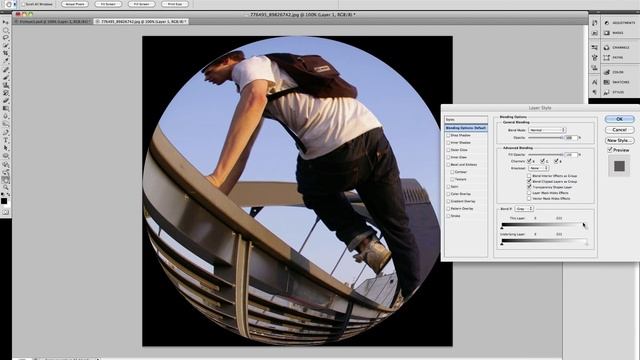640x360 pixels.
Task: Check Layer Mask Hides Effects
Action: pos(529,193)
